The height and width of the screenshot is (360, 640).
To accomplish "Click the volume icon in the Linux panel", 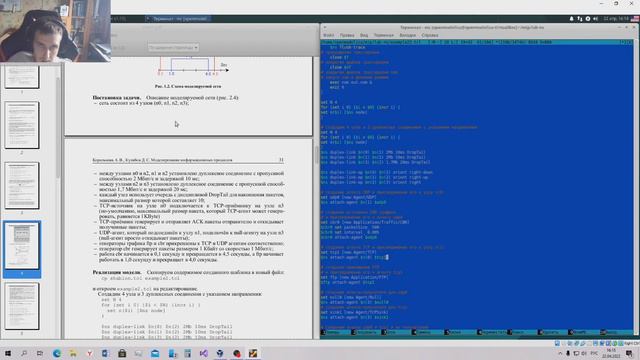I will (596, 19).
